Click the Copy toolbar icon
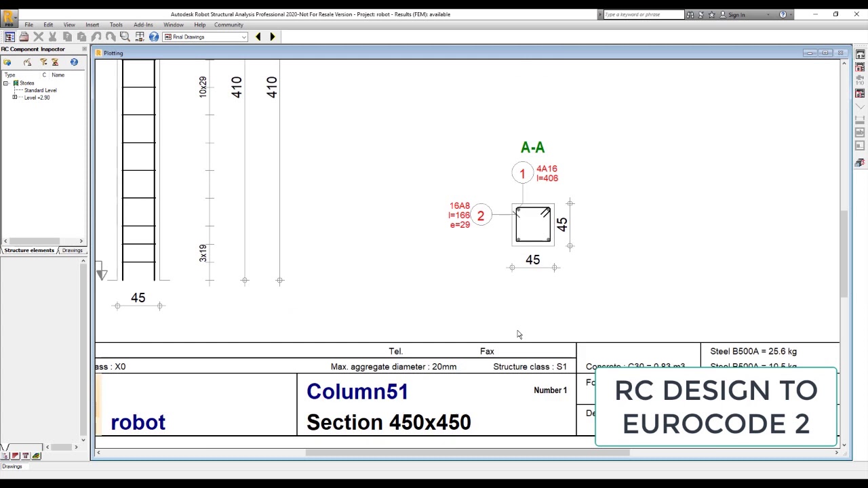 tap(67, 37)
